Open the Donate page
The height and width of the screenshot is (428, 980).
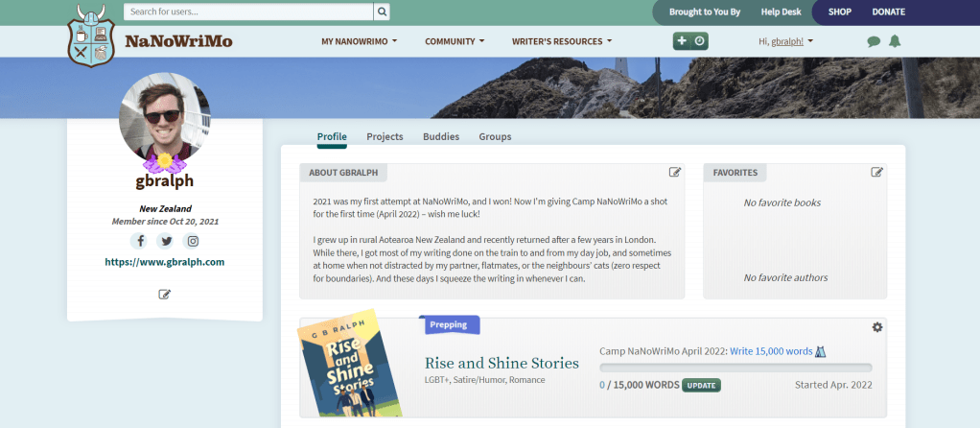click(889, 12)
